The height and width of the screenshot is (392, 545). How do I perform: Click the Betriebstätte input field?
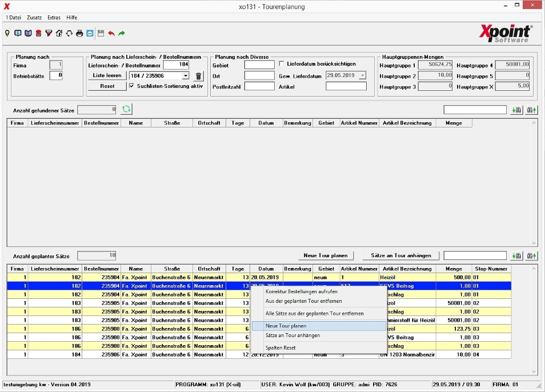pos(56,75)
